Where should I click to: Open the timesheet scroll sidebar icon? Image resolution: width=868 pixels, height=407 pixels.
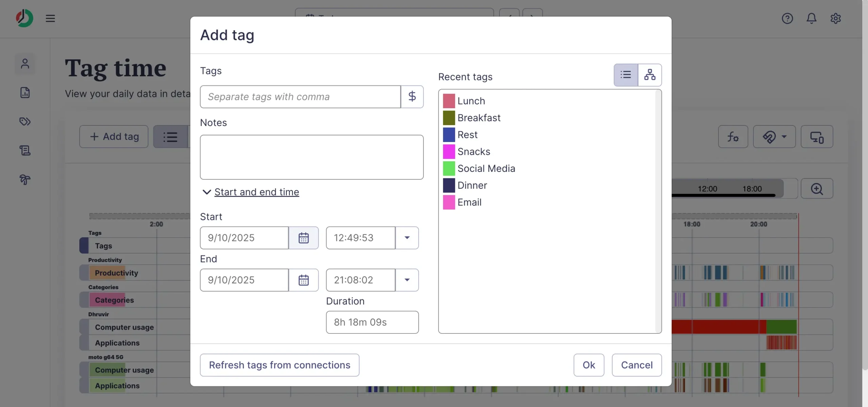click(x=25, y=150)
